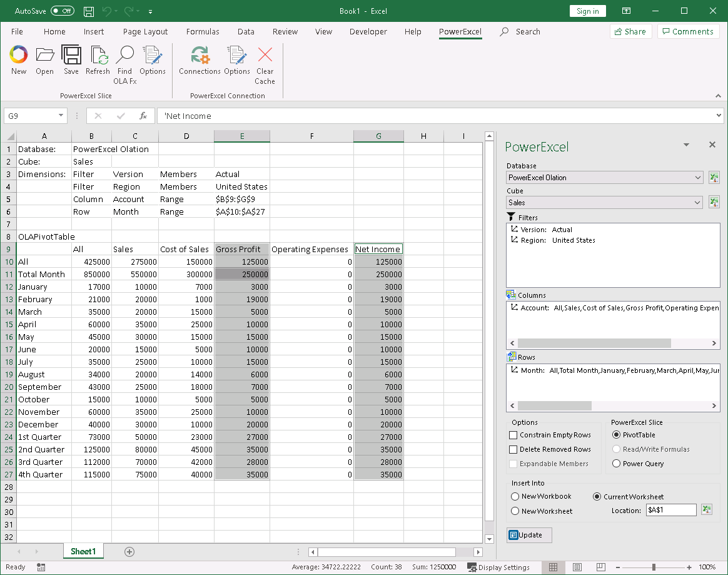Select the Power Query radio option
This screenshot has height=575, width=728.
coord(616,464)
